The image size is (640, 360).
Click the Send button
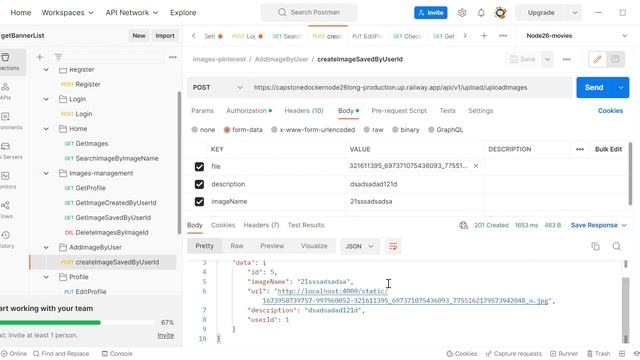click(594, 87)
